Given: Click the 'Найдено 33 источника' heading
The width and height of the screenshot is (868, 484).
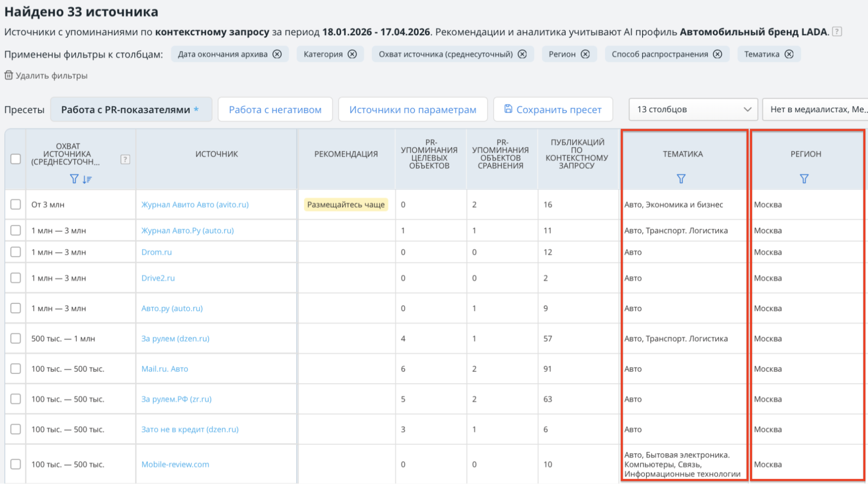Looking at the screenshot, I should coord(81,12).
